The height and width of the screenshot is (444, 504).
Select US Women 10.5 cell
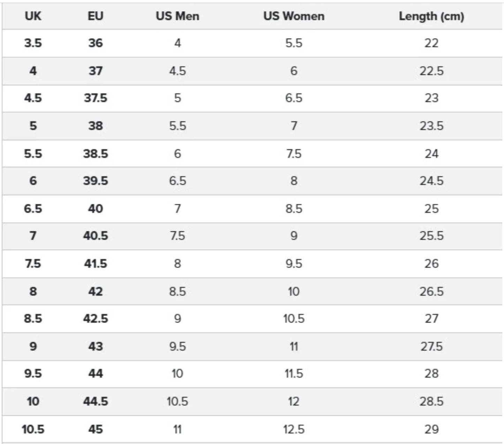[x=294, y=319]
